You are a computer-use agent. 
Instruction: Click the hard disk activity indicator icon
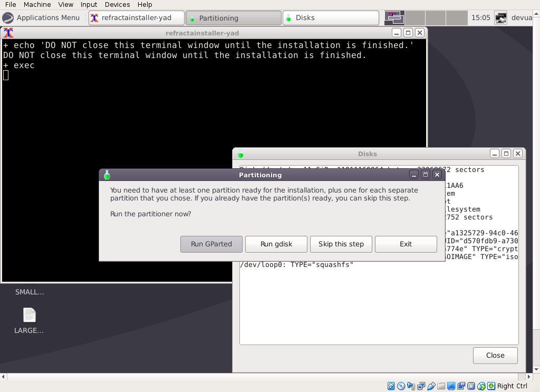point(391,386)
